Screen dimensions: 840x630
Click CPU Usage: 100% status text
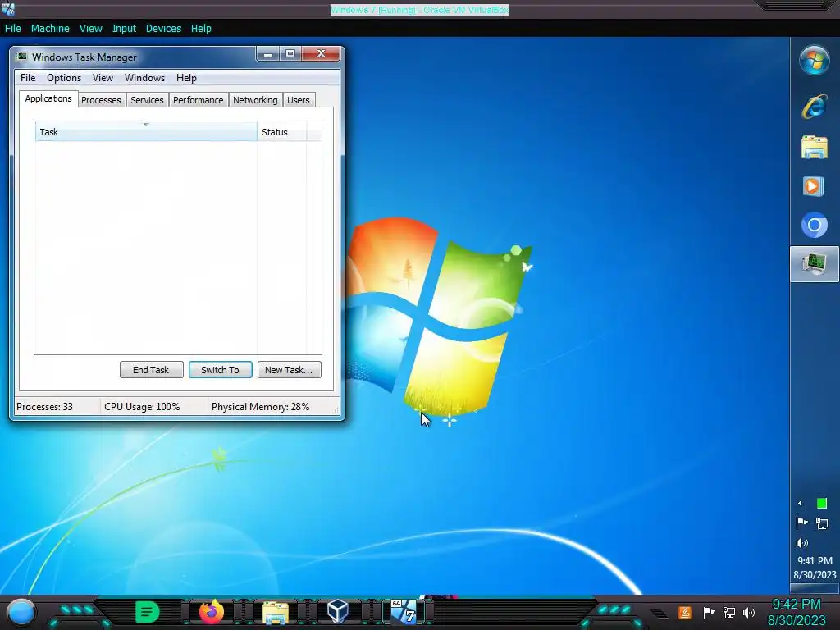click(x=142, y=407)
